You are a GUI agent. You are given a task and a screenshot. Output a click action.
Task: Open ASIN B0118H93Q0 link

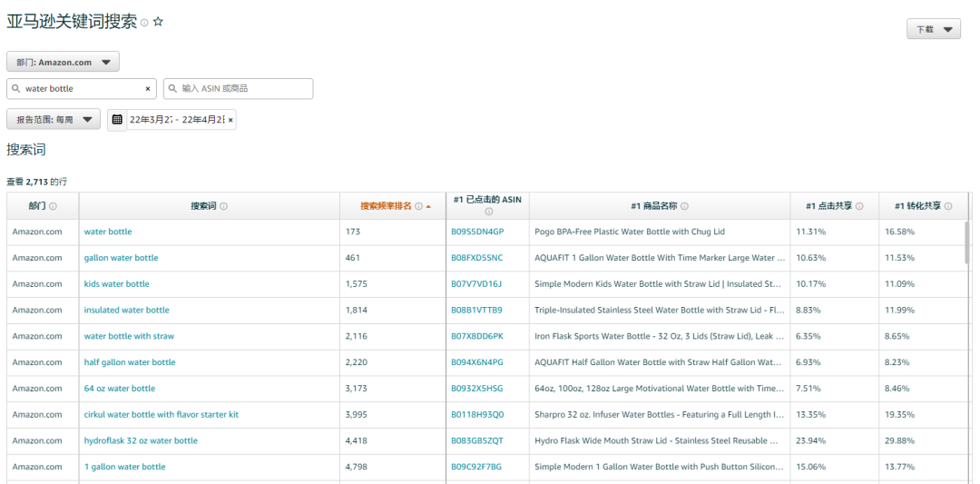(x=477, y=415)
